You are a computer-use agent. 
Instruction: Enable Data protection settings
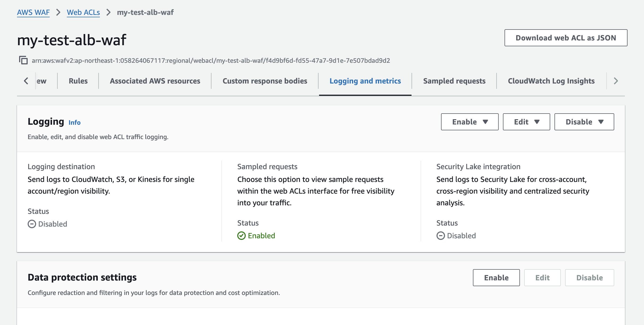tap(496, 278)
